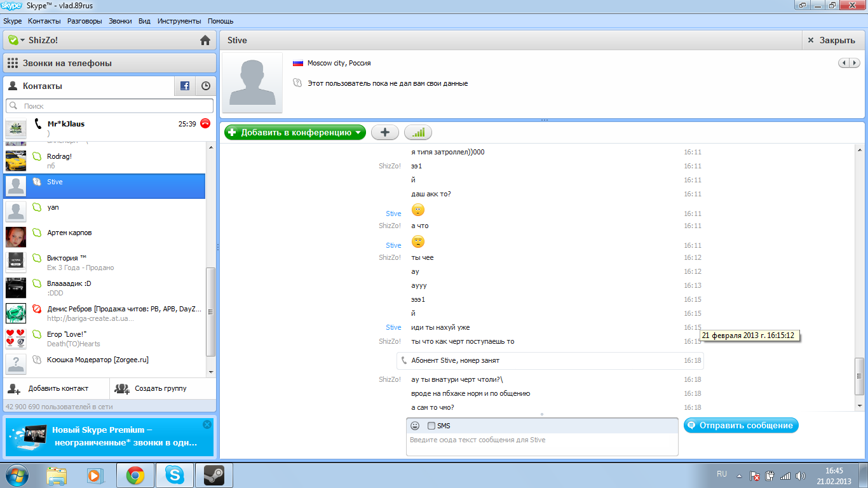
Task: Open Google Chrome from taskbar
Action: tap(135, 475)
